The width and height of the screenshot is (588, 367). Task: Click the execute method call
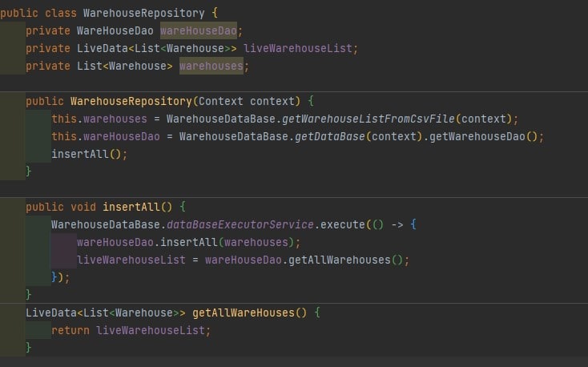coord(343,225)
